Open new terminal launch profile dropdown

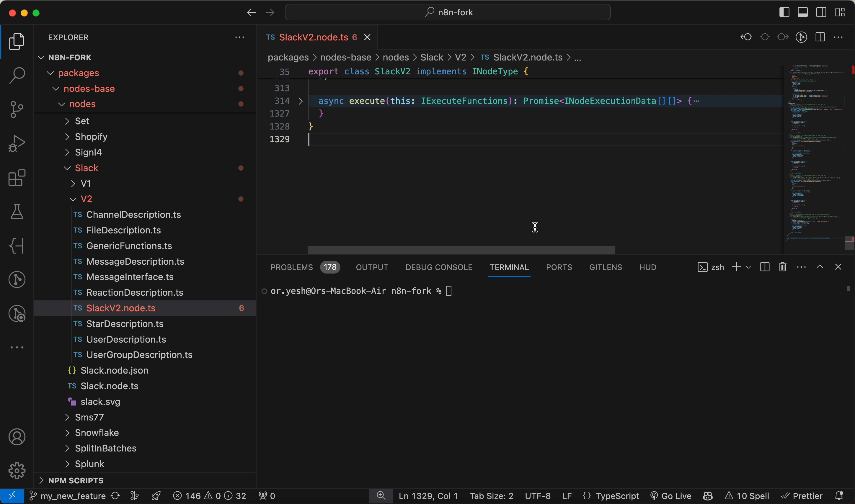[x=748, y=267]
